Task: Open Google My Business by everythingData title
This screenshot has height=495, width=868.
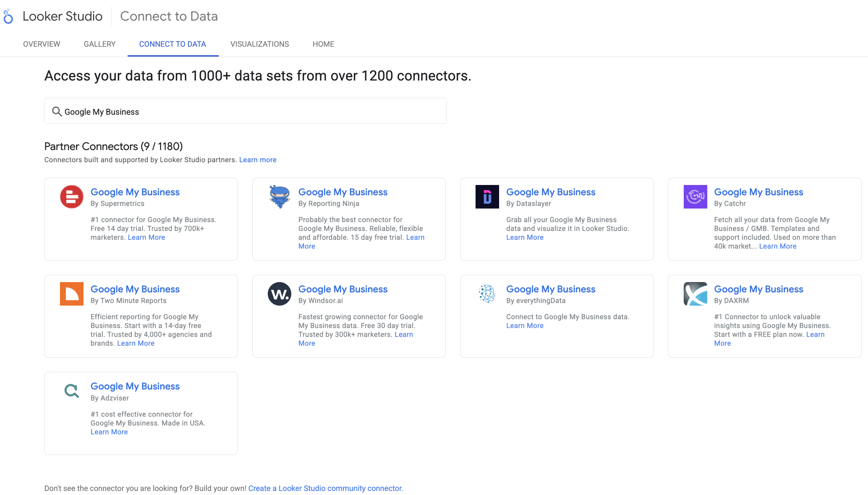Action: coord(551,289)
